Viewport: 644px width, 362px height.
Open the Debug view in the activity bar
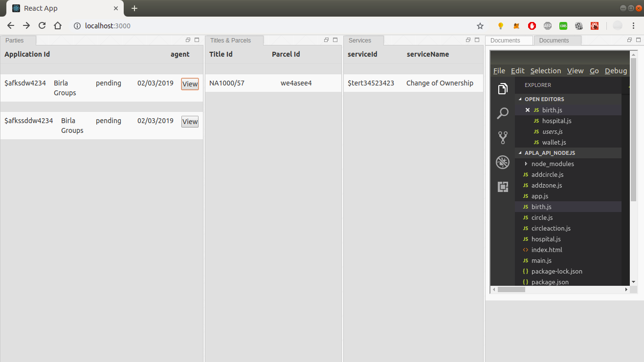[503, 162]
